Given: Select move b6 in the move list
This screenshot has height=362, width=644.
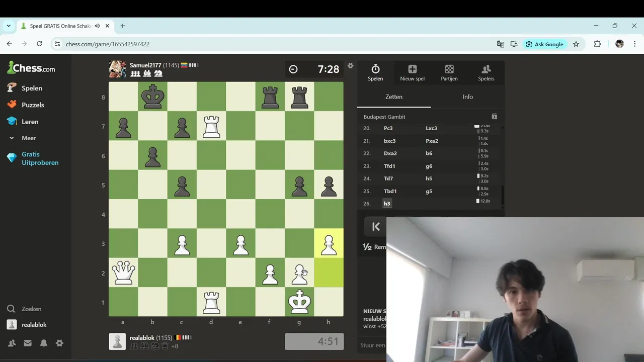Looking at the screenshot, I should coord(429,153).
